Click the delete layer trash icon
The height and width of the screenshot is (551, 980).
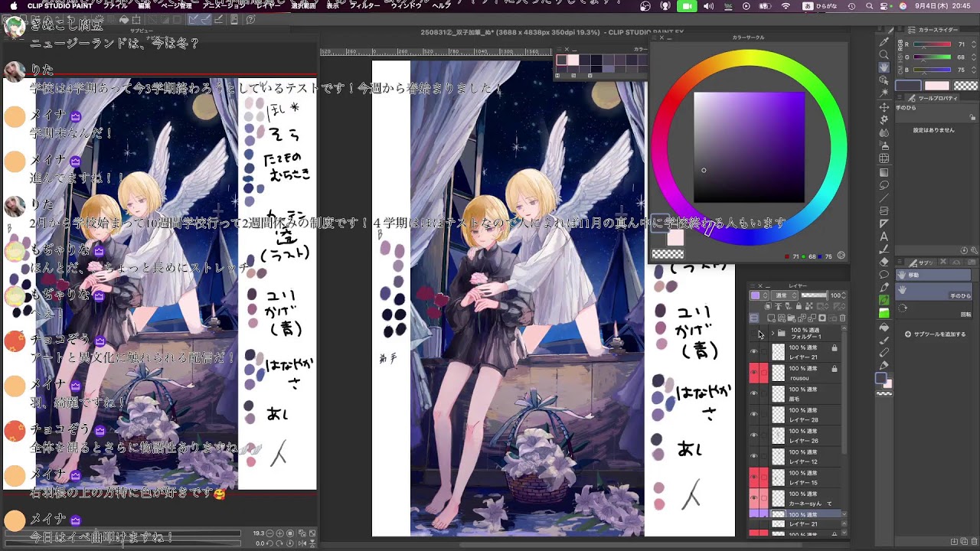click(x=842, y=318)
